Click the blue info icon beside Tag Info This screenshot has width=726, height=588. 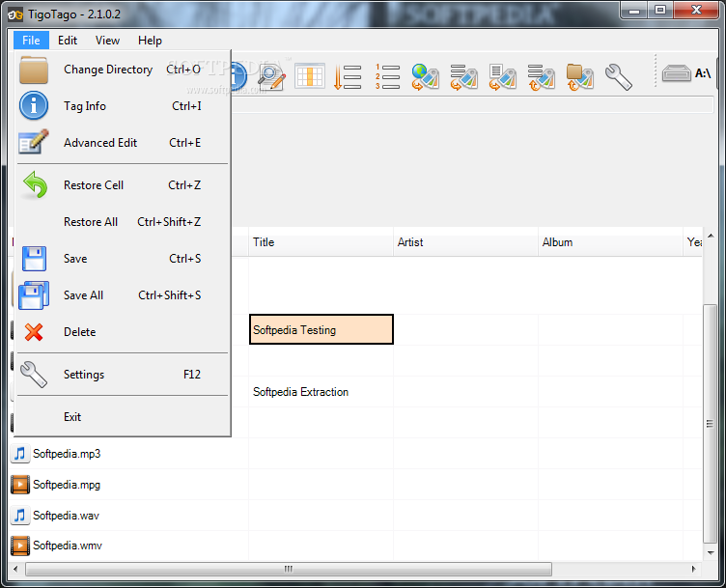(34, 105)
